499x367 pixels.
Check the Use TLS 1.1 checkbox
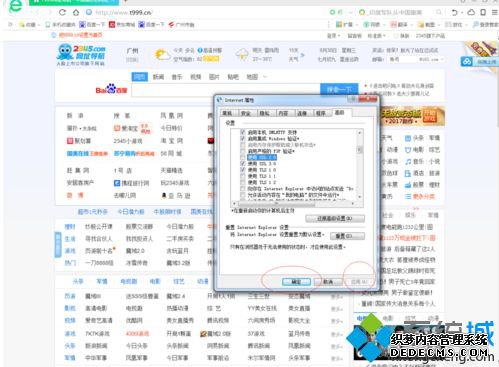(x=243, y=176)
